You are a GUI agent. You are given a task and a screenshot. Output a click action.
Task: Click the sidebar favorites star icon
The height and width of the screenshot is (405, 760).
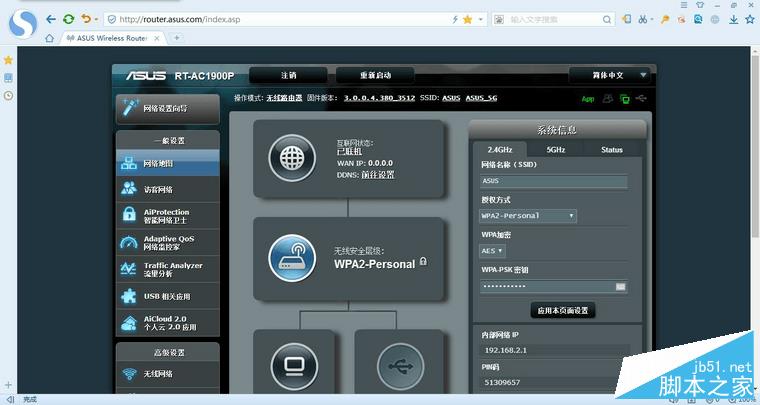pos(8,60)
